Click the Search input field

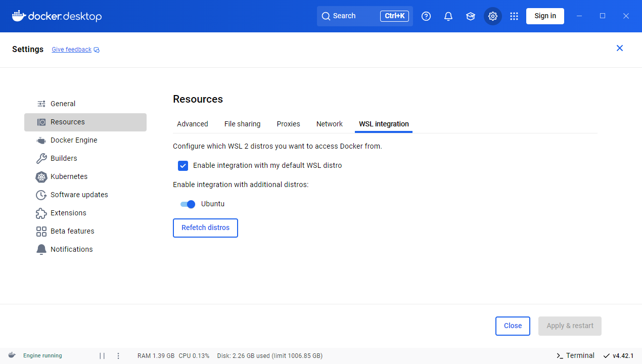point(365,16)
